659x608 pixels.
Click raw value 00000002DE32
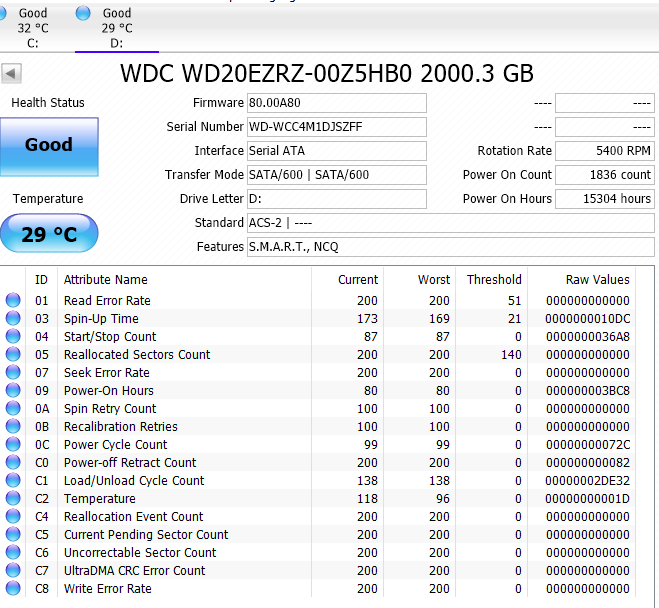tap(588, 481)
